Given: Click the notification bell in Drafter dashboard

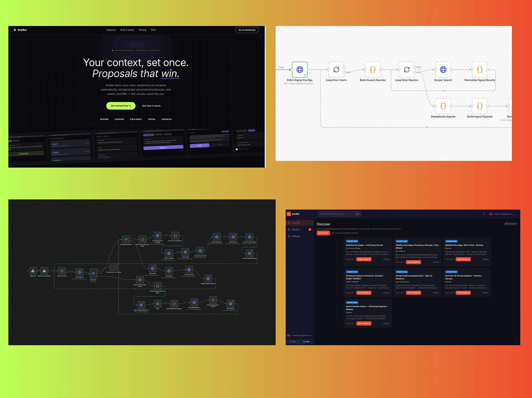Looking at the screenshot, I should (484, 214).
